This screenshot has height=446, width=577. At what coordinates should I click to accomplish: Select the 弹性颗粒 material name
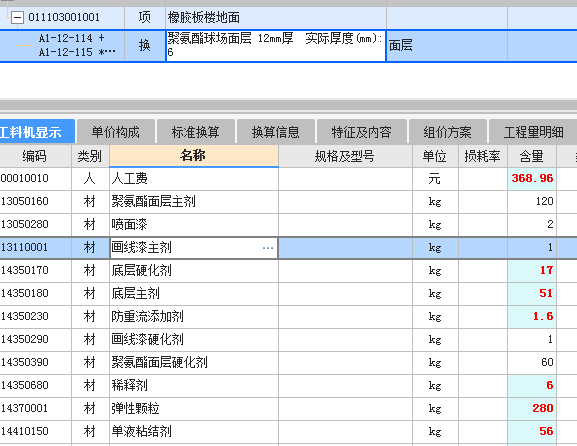pos(194,408)
